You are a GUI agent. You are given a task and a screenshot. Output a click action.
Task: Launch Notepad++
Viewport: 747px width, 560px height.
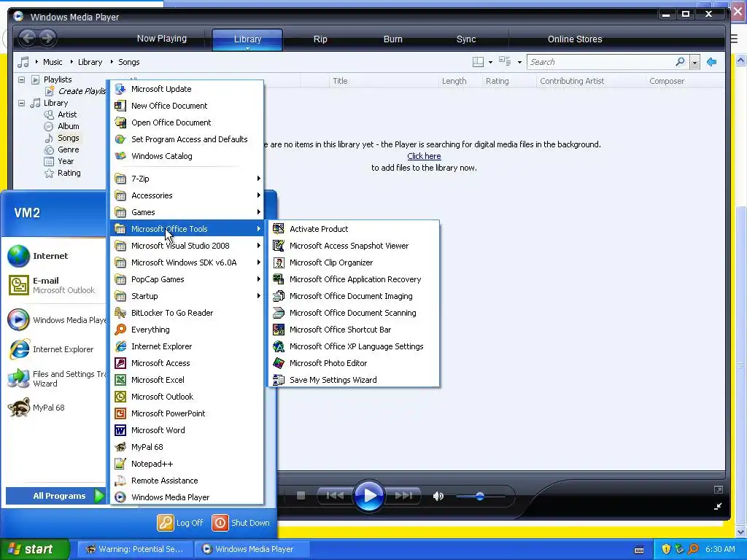pyautogui.click(x=187, y=464)
